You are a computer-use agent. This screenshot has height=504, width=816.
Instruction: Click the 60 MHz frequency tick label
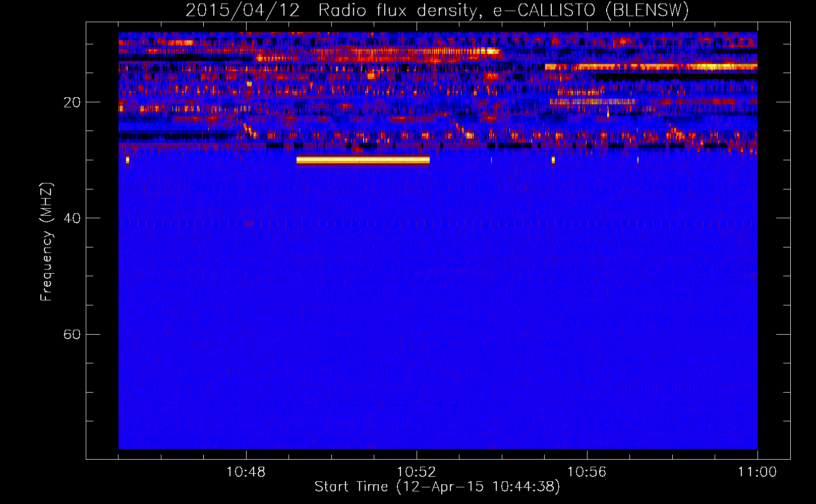tap(72, 335)
